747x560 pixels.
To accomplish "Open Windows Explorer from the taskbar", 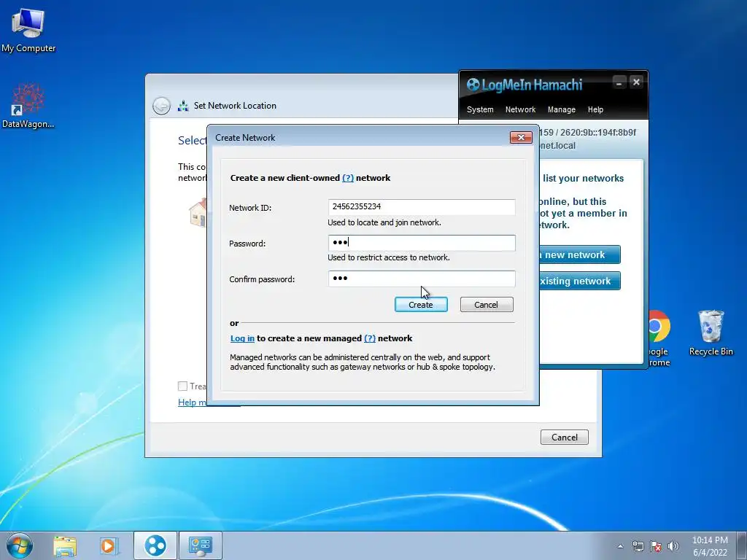I will (x=65, y=545).
